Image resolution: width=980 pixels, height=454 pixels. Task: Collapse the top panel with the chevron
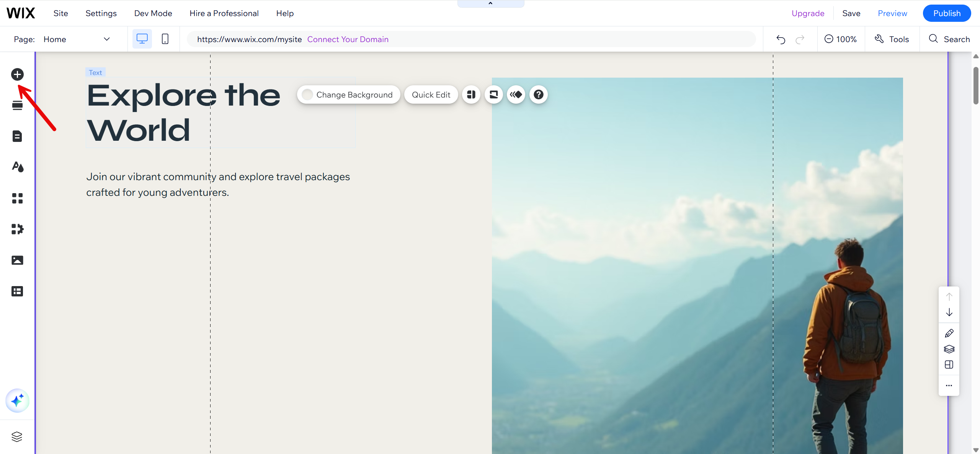point(490,3)
